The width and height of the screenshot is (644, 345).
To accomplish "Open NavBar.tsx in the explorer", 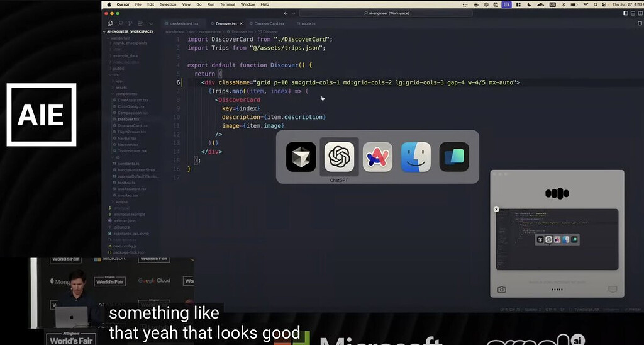I will coord(127,138).
